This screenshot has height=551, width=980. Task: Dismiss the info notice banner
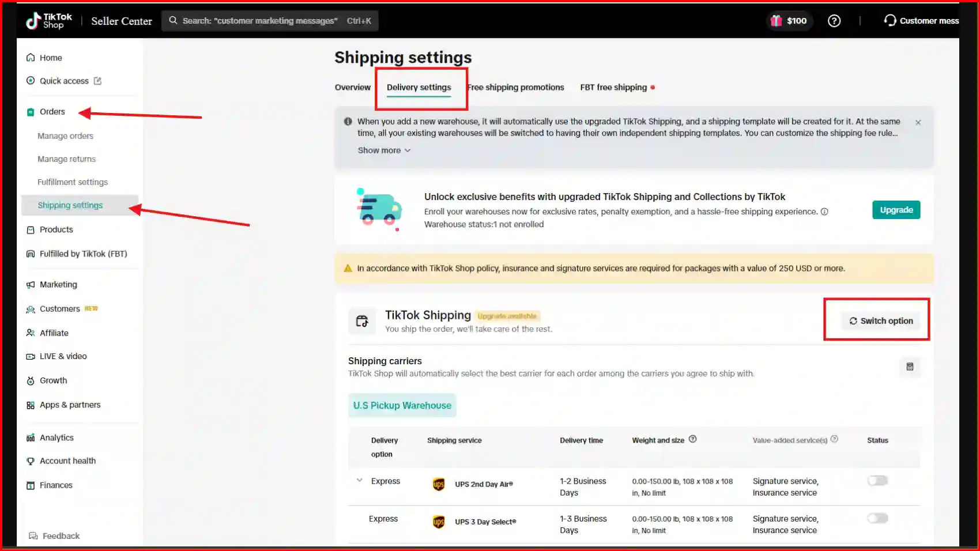(918, 122)
